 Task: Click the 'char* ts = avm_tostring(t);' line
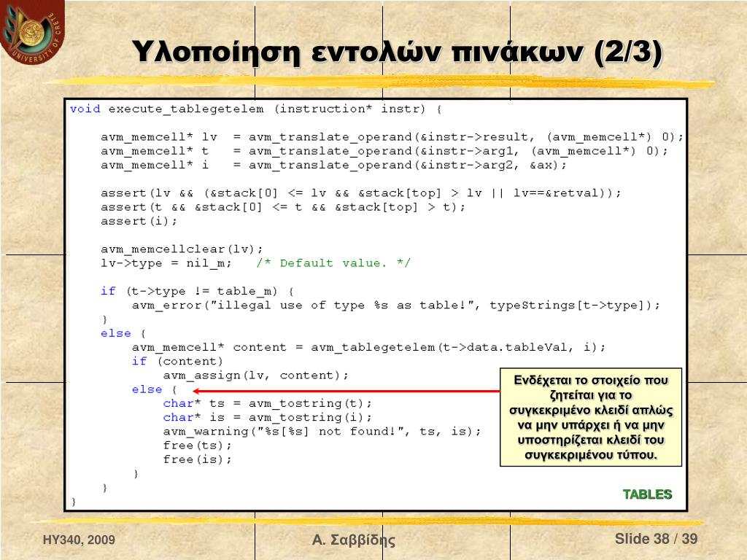(267, 403)
